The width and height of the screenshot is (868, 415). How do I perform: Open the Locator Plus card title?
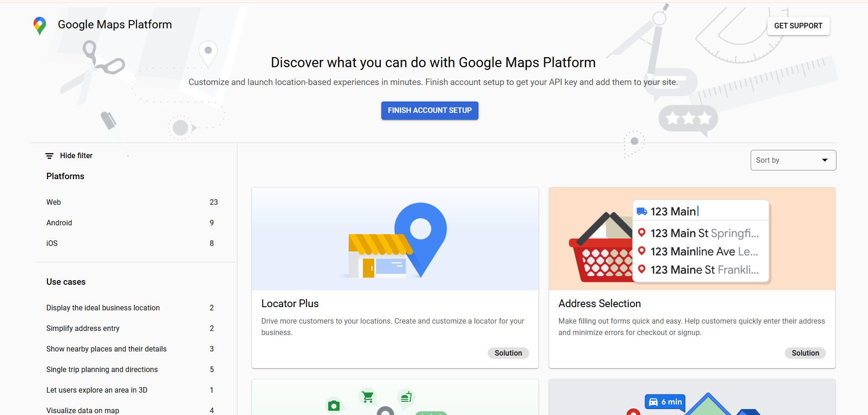click(x=290, y=303)
